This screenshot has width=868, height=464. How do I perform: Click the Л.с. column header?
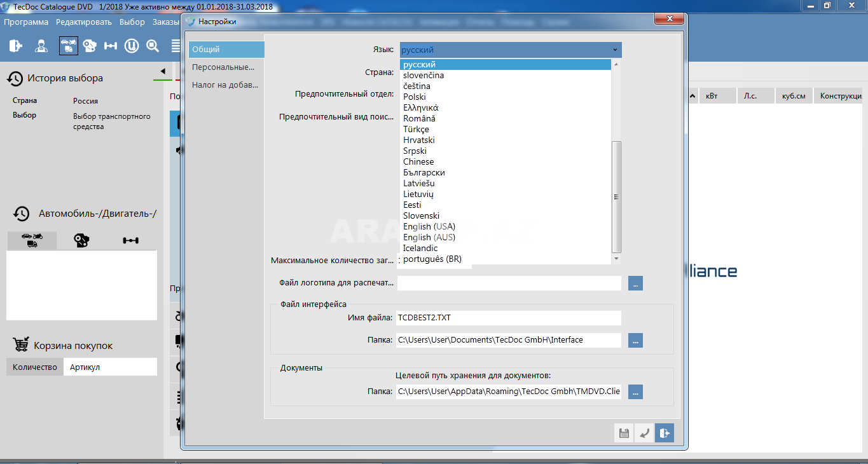755,96
